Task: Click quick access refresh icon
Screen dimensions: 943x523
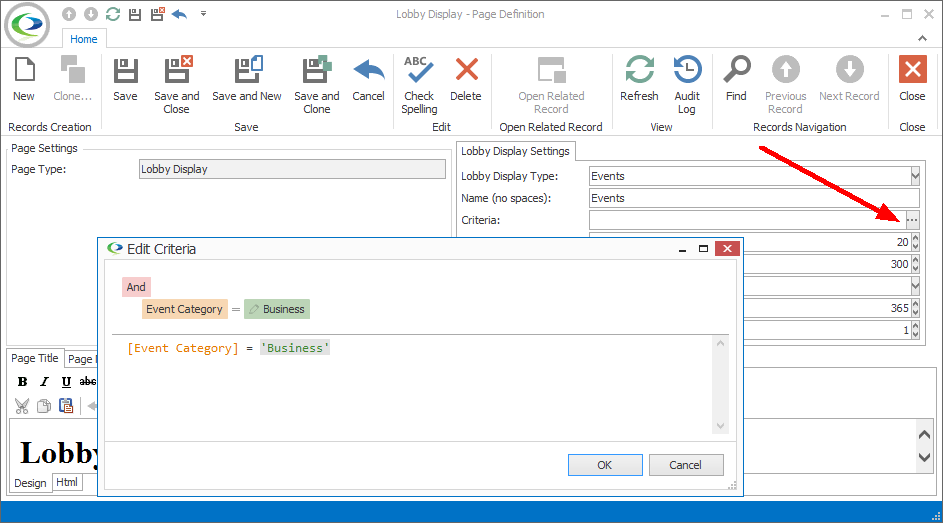Action: click(x=113, y=14)
